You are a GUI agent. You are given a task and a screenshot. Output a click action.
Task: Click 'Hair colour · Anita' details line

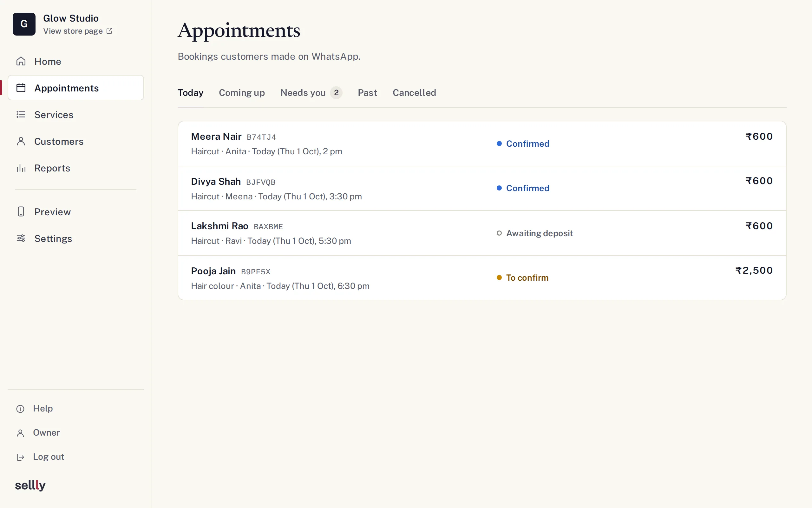280,286
